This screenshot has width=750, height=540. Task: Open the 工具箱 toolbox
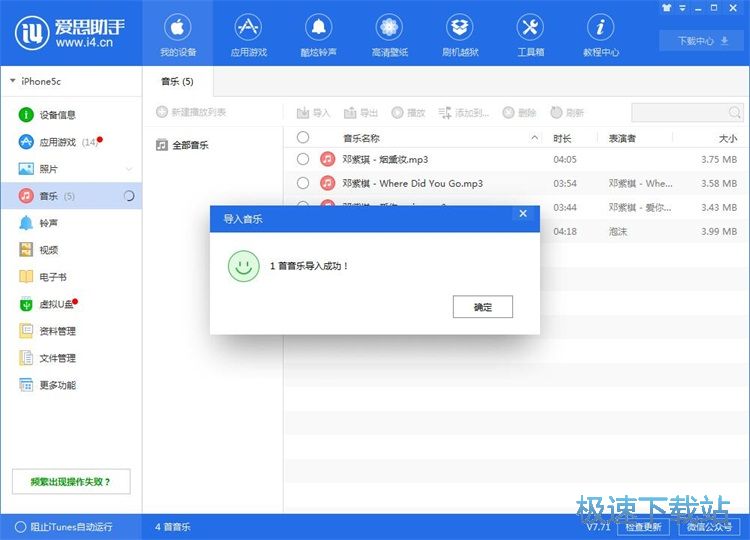tap(530, 33)
